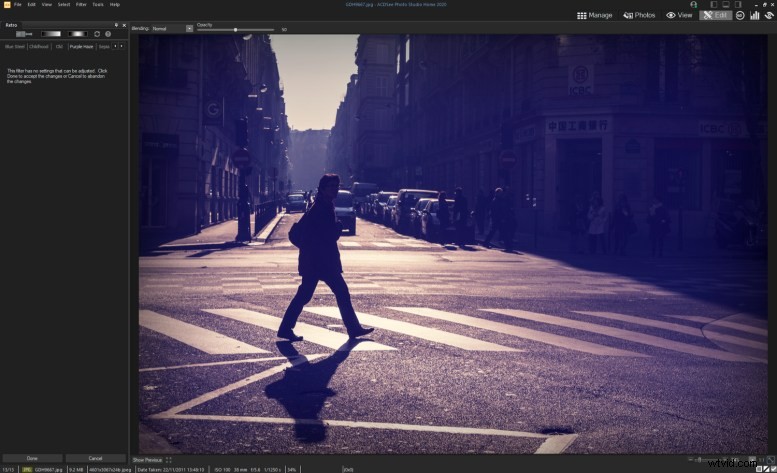Pin the Retro panel

(x=116, y=25)
